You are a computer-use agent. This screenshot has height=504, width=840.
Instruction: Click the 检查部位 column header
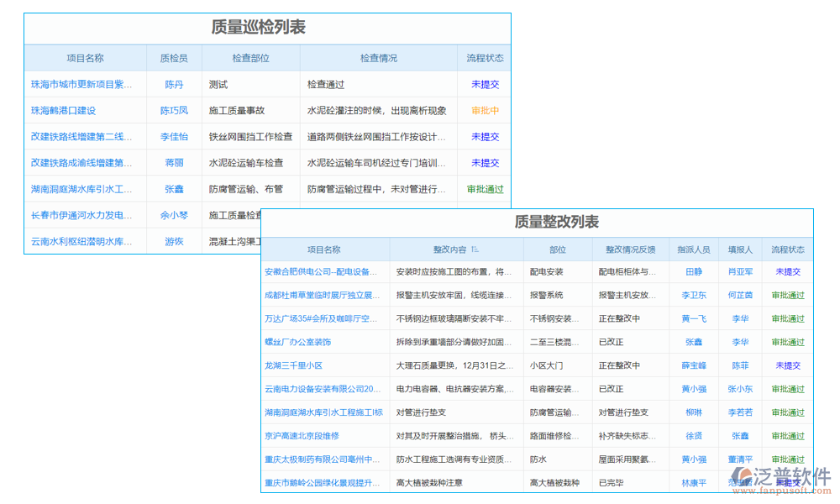[x=250, y=57]
